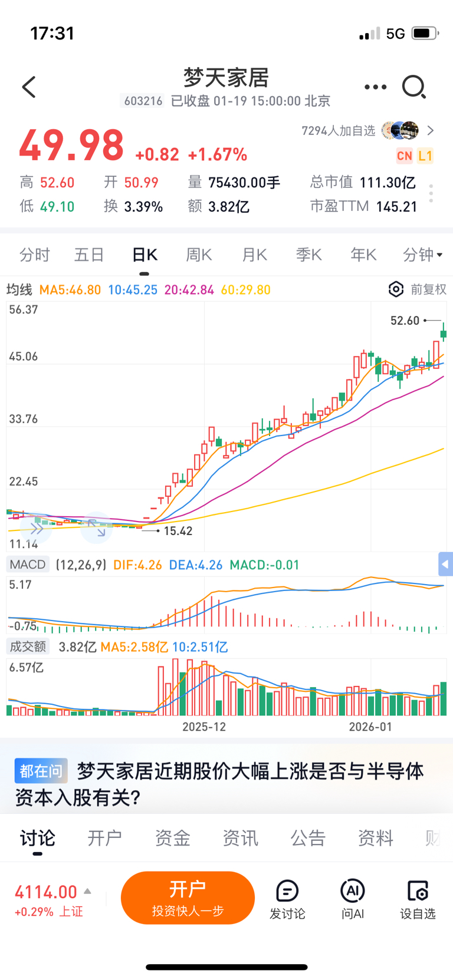
Task: Select the 日K chart tab
Action: coord(145,255)
